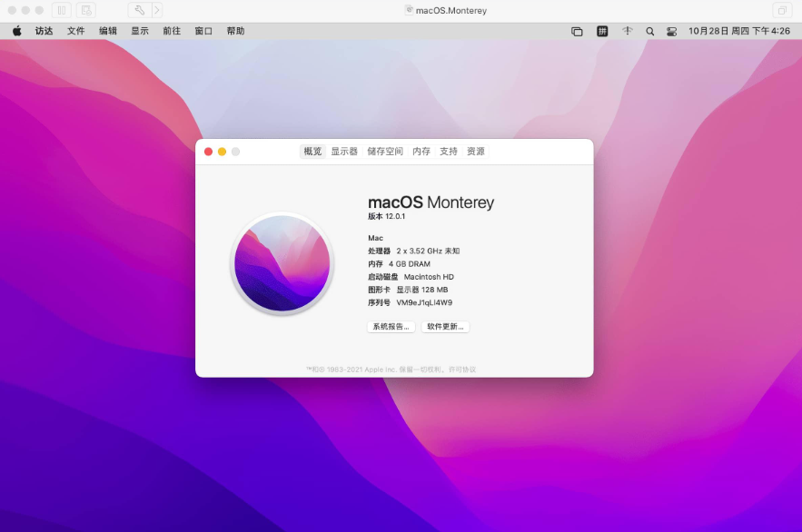802x532 pixels.
Task: Open the 显示 menu
Action: [140, 31]
